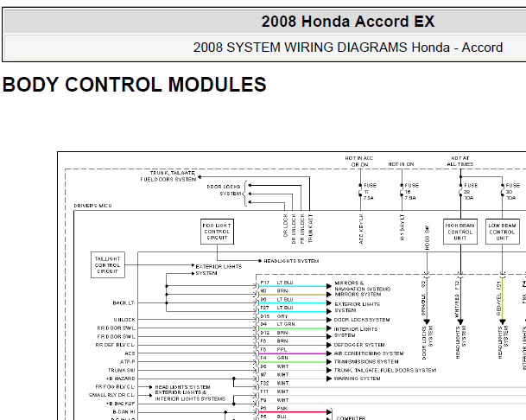Select the "F11" pin label
Screen dimensions: 526x420
264,391
